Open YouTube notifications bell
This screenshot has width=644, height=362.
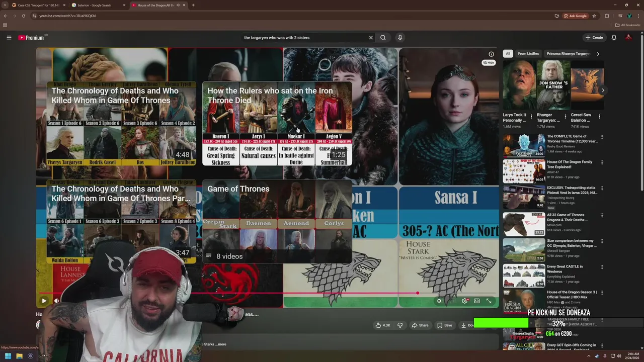(614, 38)
